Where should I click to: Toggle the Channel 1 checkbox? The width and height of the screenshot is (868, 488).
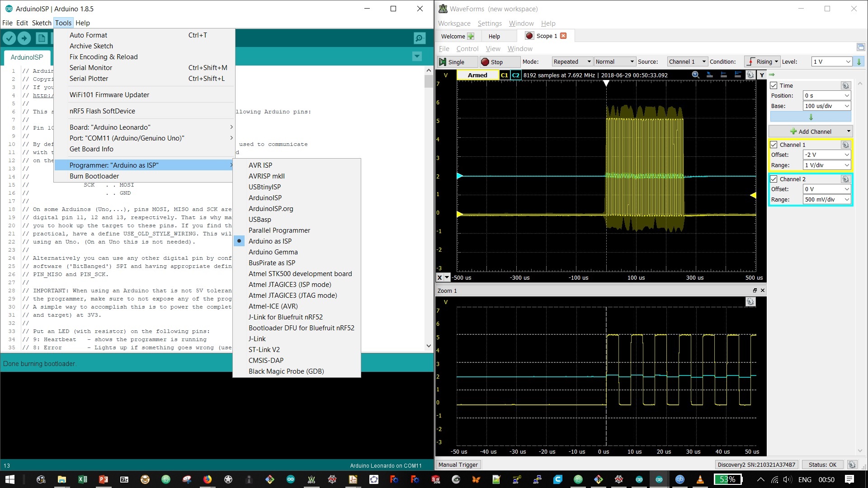774,145
